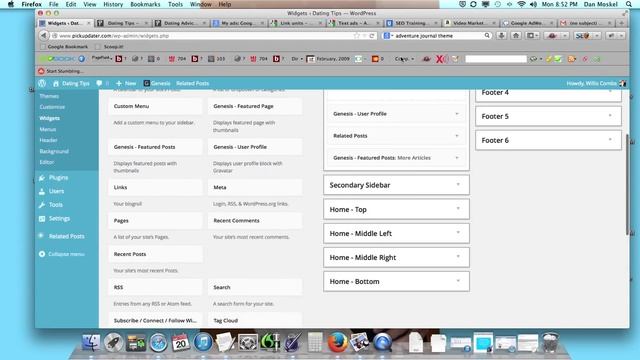Viewport: 640px width, 360px height.
Task: Select the Tag Cloud widget
Action: [x=255, y=320]
